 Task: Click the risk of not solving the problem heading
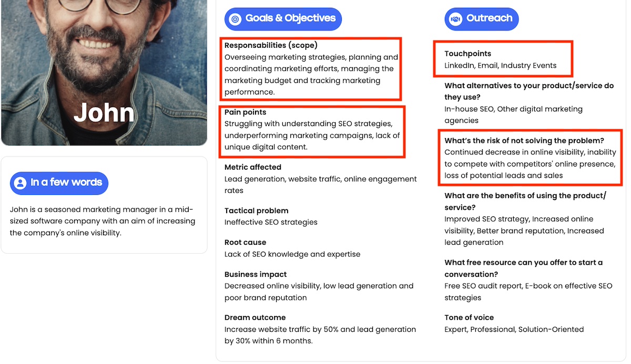(x=524, y=140)
